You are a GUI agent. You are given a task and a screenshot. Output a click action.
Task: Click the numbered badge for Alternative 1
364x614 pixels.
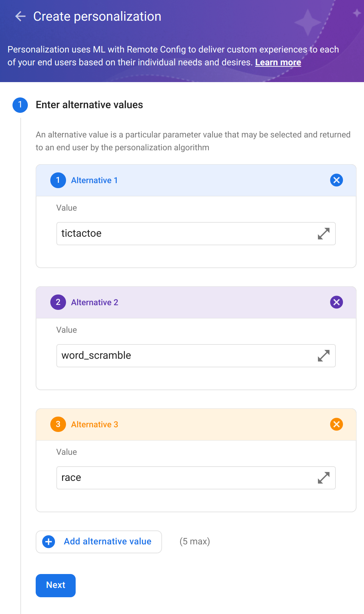pos(58,180)
